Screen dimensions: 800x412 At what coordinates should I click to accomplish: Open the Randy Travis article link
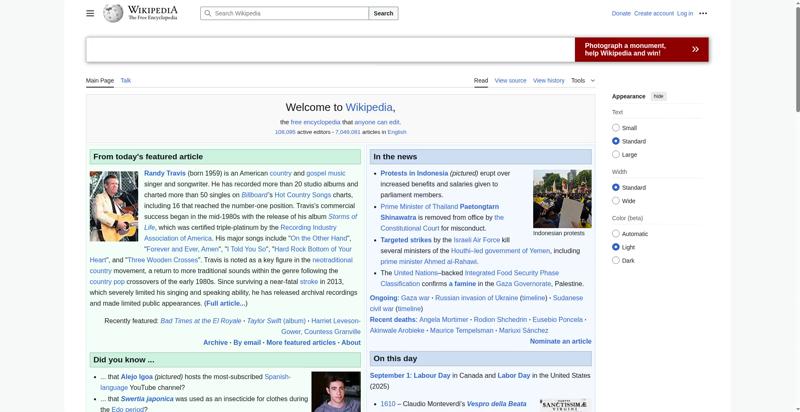165,173
